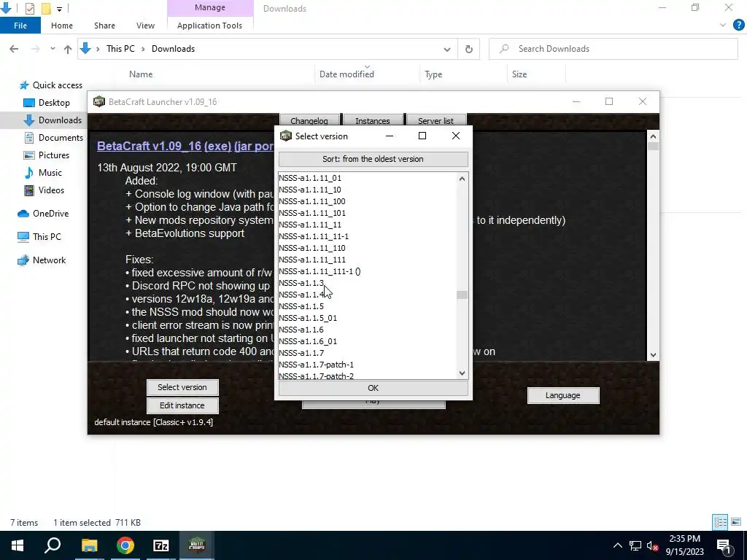Click the Edit instance button
Image resolution: width=747 pixels, height=560 pixels.
tap(182, 405)
